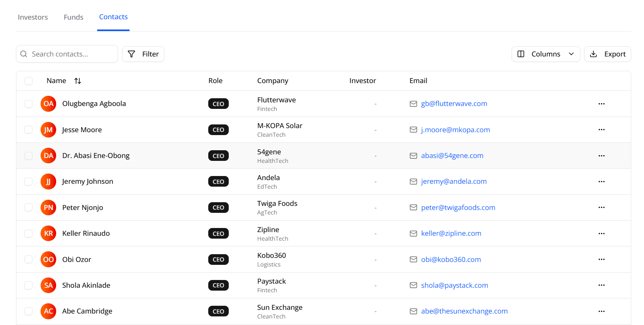Click the envelope icon beside abasi@54gene.com
Viewport: 644px width, 325px height.
pyautogui.click(x=413, y=156)
